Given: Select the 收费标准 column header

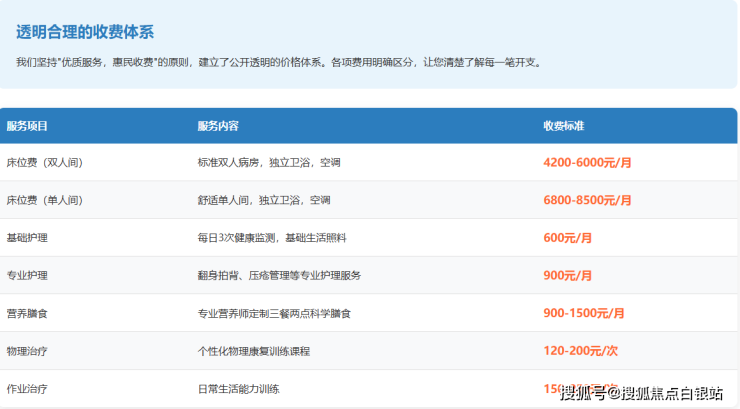Looking at the screenshot, I should click(563, 126).
